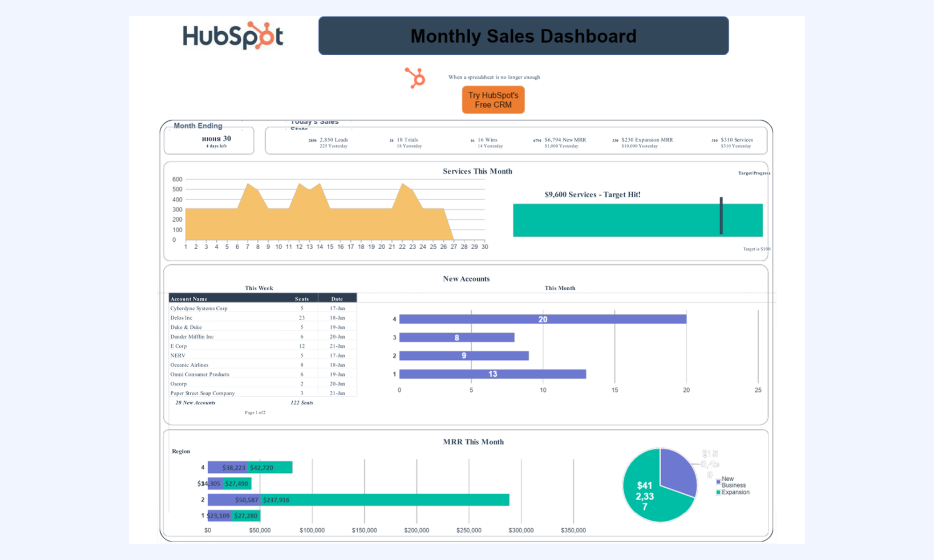Click the dark target marker on progress bar
The height and width of the screenshot is (560, 934).
[721, 216]
